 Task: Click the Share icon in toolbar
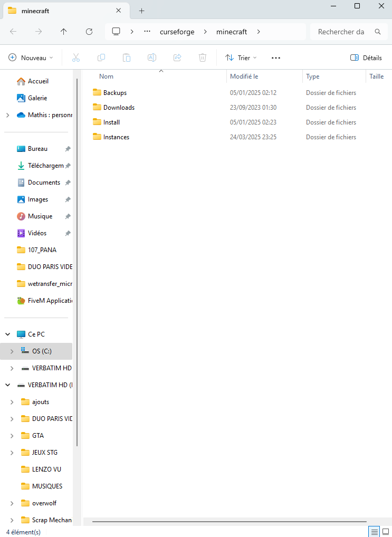click(177, 57)
